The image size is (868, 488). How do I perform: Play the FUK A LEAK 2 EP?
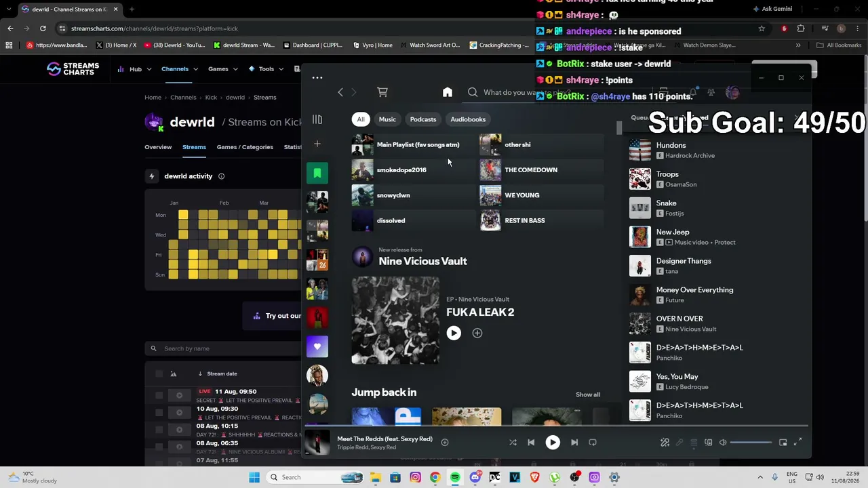pos(454,333)
